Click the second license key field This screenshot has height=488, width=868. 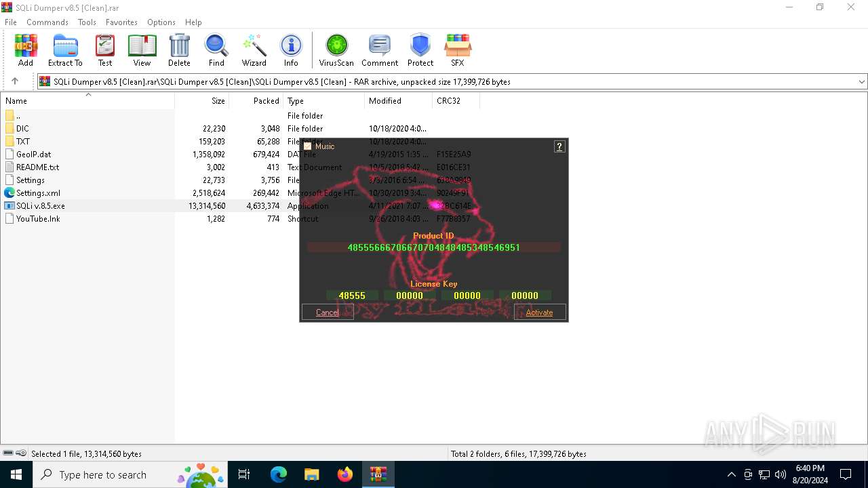click(x=410, y=296)
